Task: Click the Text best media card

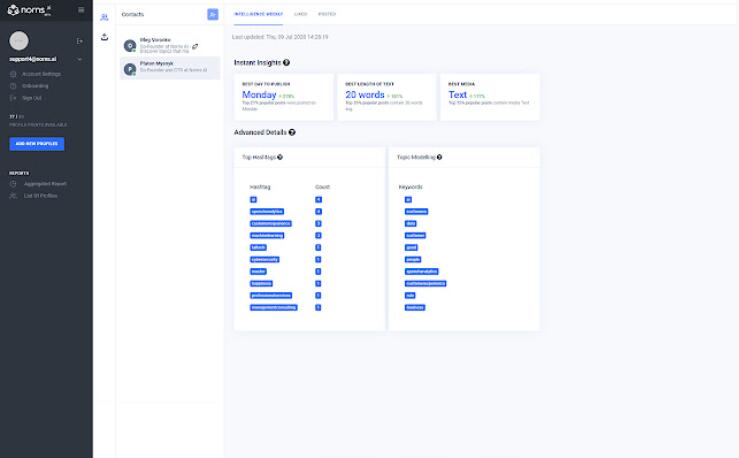Action: click(490, 97)
